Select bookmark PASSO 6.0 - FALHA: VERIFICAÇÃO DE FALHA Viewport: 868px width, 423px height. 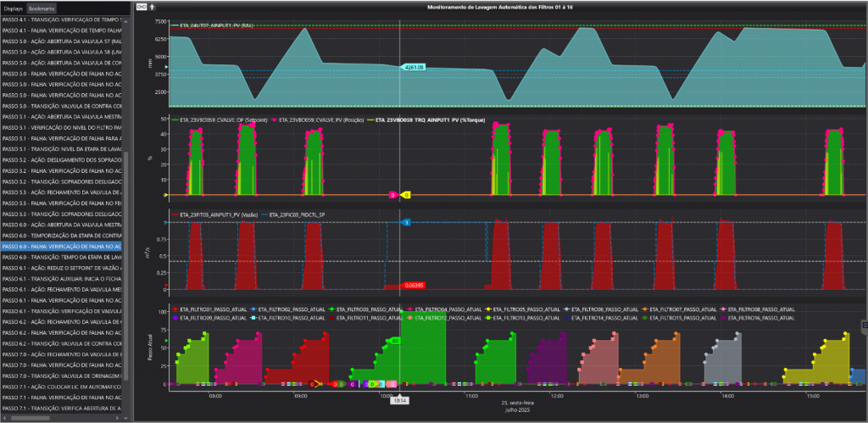tap(64, 246)
